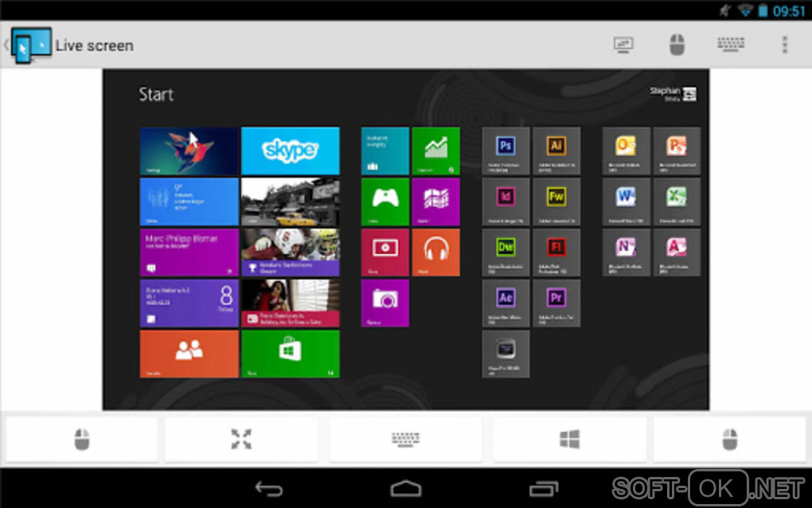Open the Marc-Philipp messaging tile
This screenshot has width=812, height=508.
189,252
